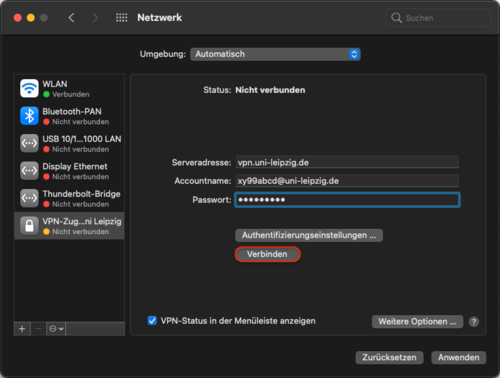Add a new network service with plus

click(22, 329)
